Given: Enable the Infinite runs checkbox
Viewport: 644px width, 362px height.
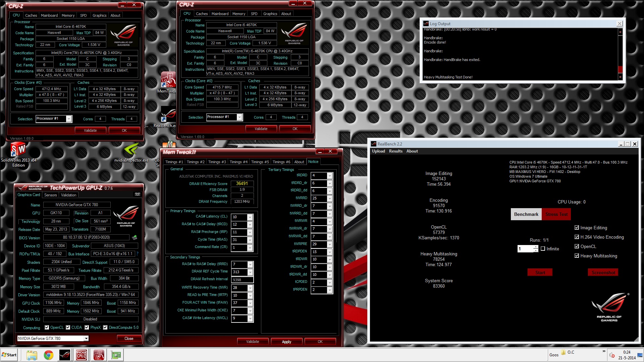Looking at the screenshot, I should pos(543,249).
